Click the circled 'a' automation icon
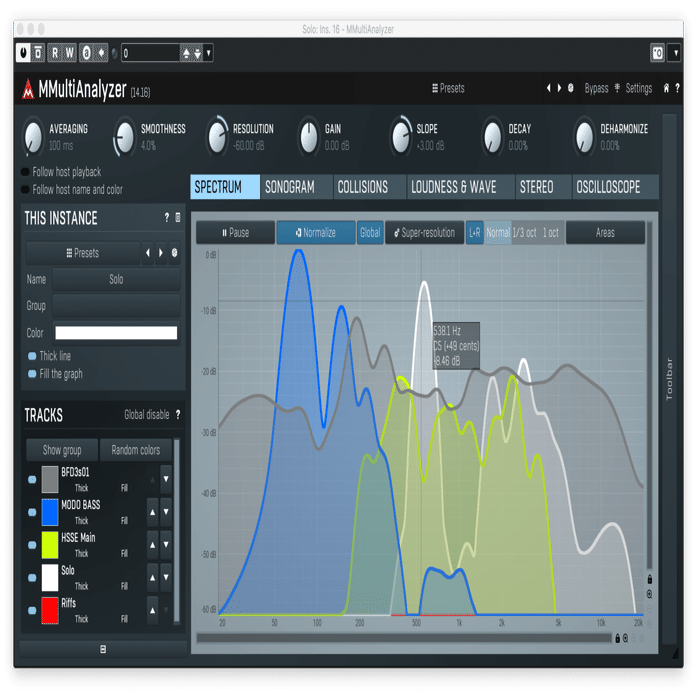Screen dimensions: 697x697 [86, 53]
